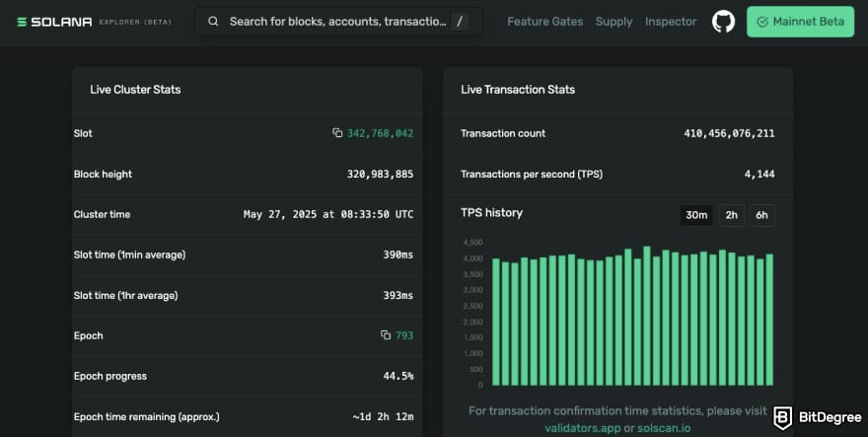Open Feature Gates page
Viewport: 868px width, 437px height.
tap(544, 22)
